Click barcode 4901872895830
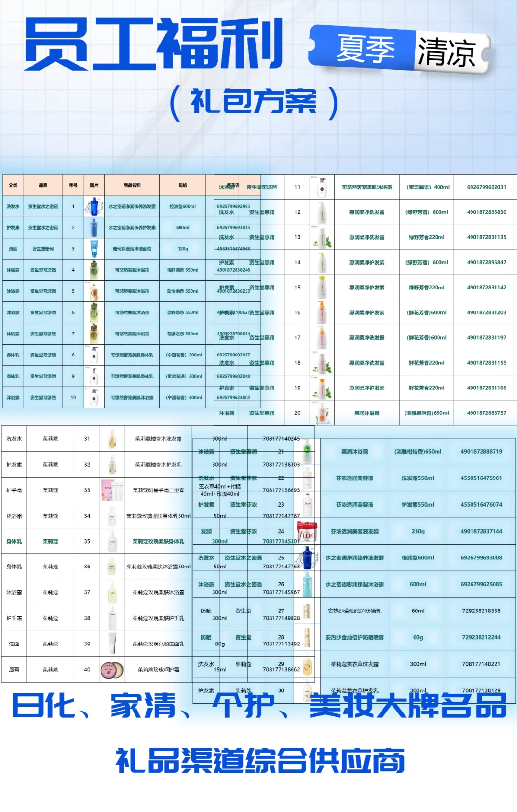This screenshot has width=517, height=812. [486, 212]
